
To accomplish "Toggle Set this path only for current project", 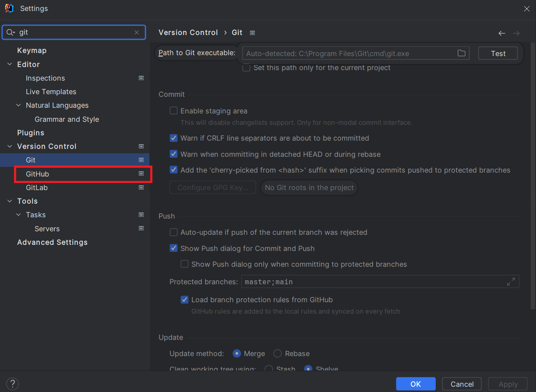I will point(247,67).
